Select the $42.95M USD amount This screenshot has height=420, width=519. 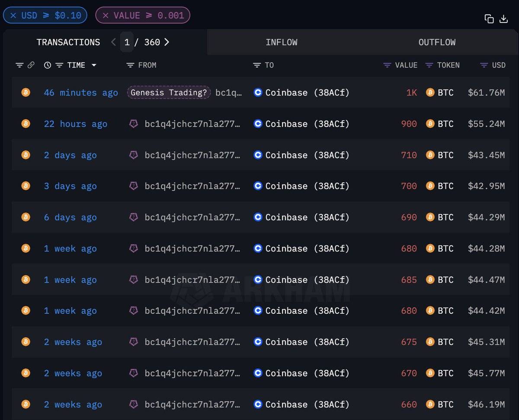click(486, 186)
